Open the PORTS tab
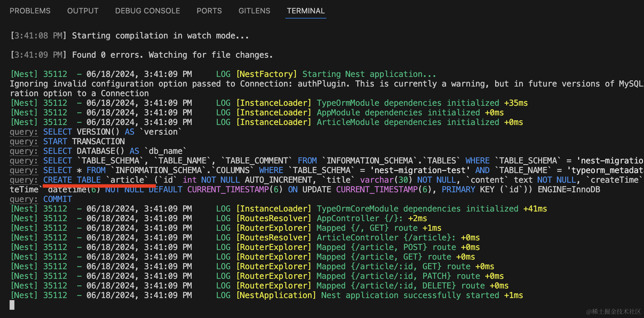 (209, 11)
